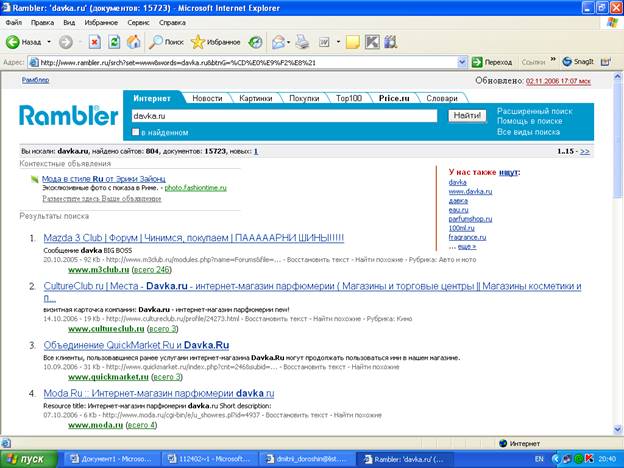
Task: Switch to the Price.ru tab
Action: [x=394, y=98]
